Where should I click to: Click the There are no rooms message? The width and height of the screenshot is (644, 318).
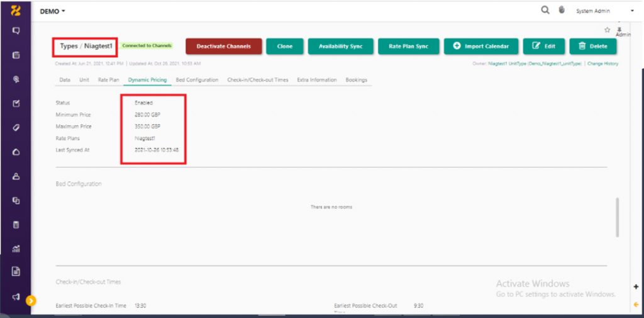(x=331, y=207)
